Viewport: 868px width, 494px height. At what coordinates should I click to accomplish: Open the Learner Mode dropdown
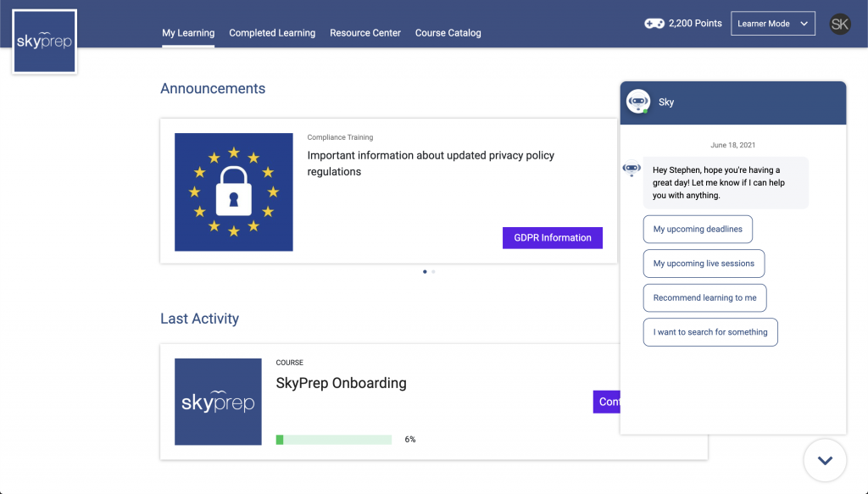pyautogui.click(x=773, y=24)
